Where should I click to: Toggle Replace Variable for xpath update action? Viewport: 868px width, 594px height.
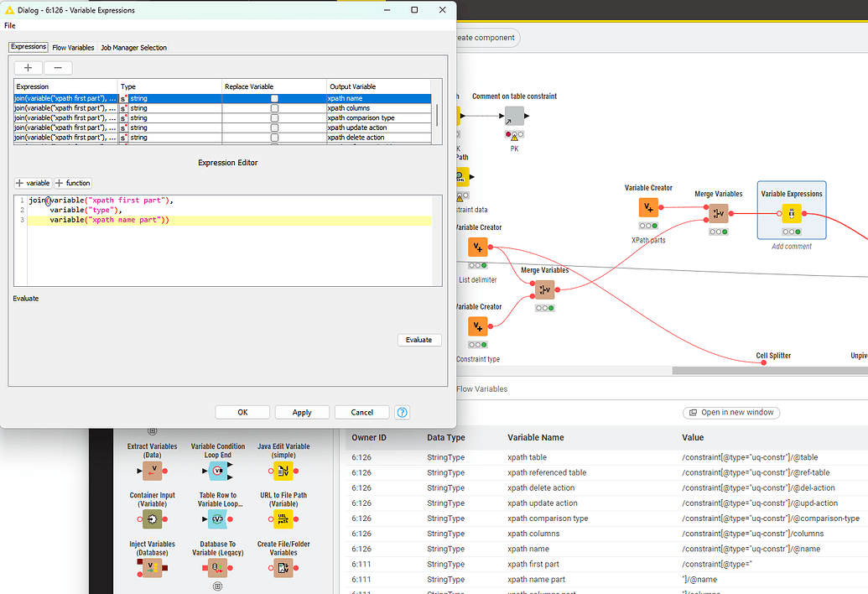coord(274,128)
